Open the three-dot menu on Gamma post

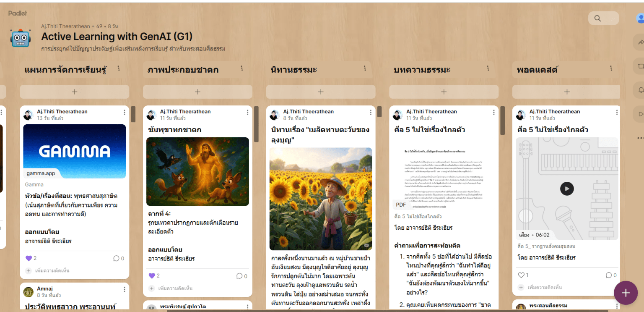pos(125,113)
